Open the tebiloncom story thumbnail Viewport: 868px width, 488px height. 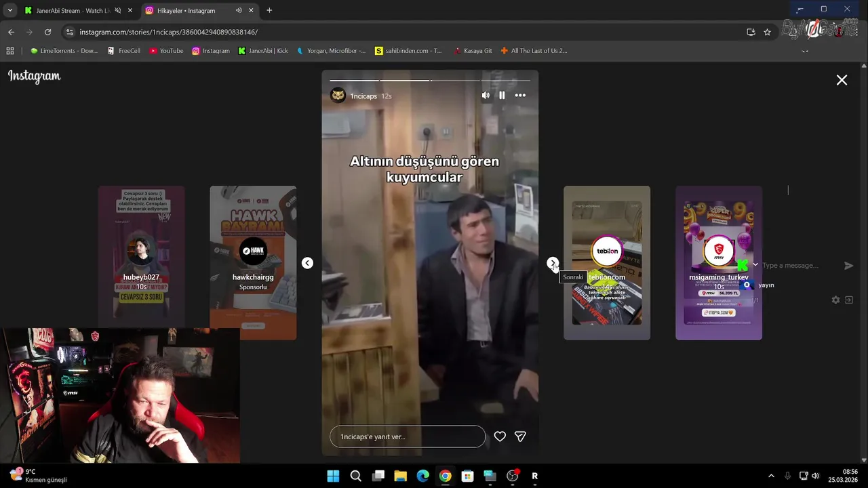pos(607,263)
